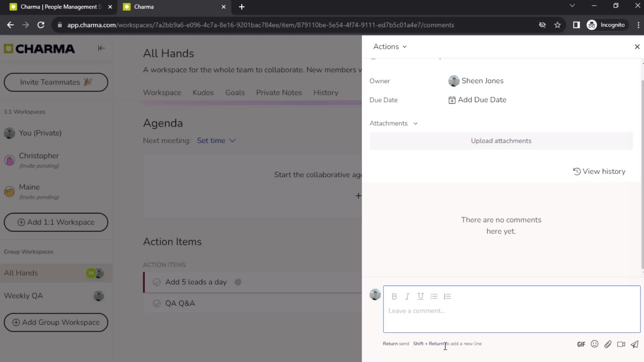The width and height of the screenshot is (644, 362).
Task: Click the Leave a comment input field
Action: 512,311
